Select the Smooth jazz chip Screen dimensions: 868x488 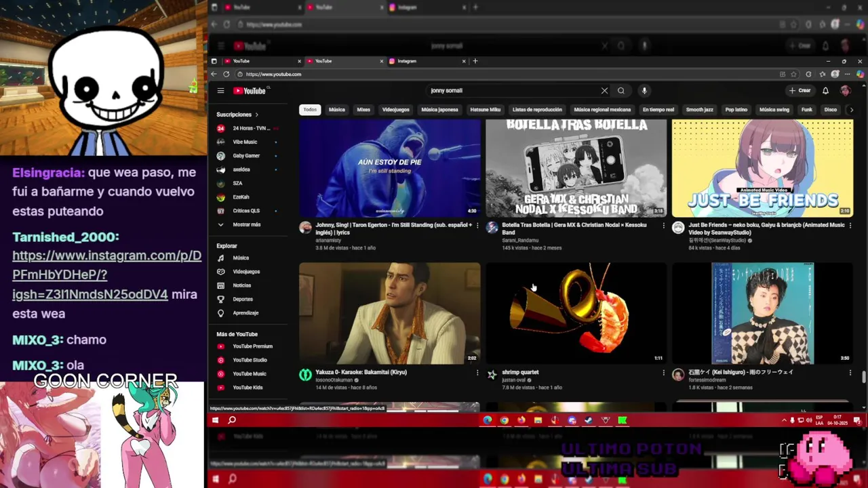tap(699, 109)
